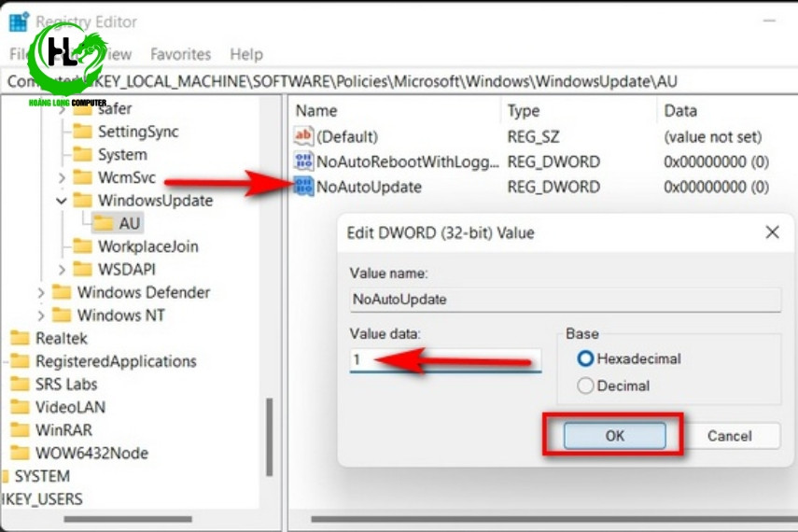Expand the WSDAPI key
The width and height of the screenshot is (798, 532).
pyautogui.click(x=62, y=270)
